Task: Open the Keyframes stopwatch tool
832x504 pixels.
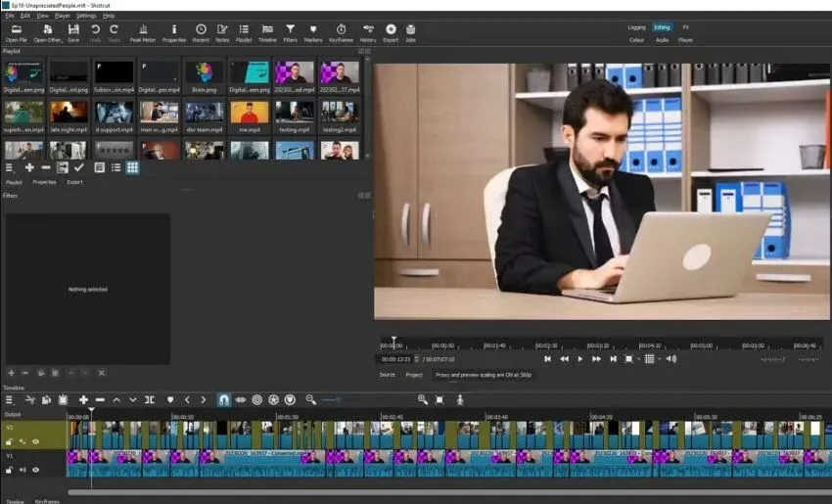Action: pos(341,33)
